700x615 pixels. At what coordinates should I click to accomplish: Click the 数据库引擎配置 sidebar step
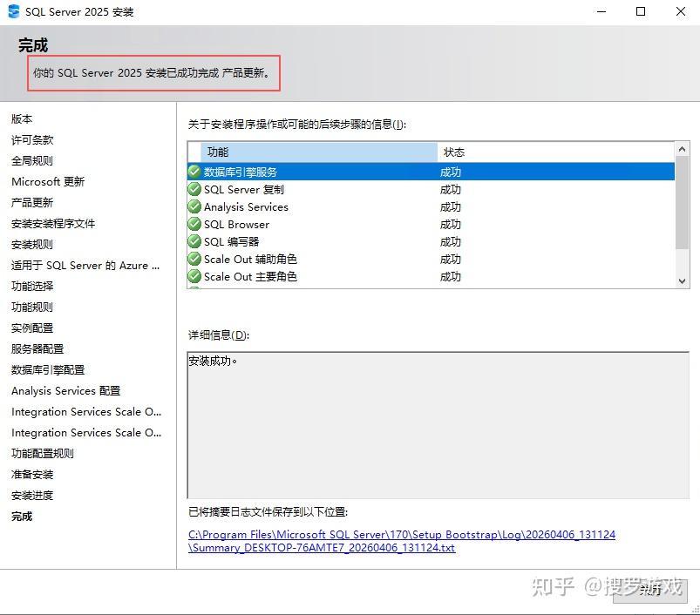click(x=48, y=369)
